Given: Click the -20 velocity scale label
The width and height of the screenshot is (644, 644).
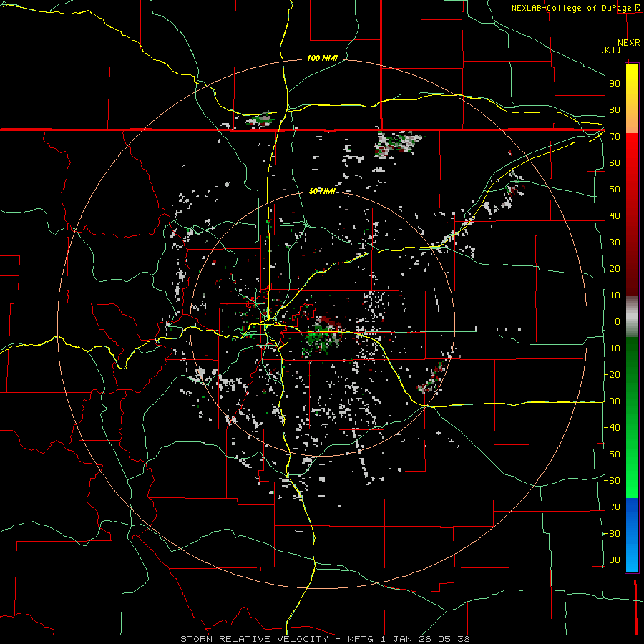Looking at the screenshot, I should [x=612, y=374].
